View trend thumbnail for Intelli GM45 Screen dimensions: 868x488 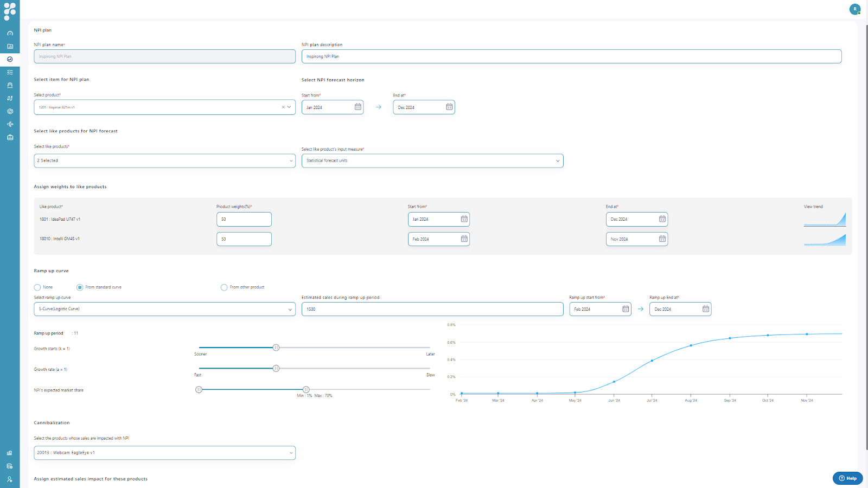tap(825, 240)
